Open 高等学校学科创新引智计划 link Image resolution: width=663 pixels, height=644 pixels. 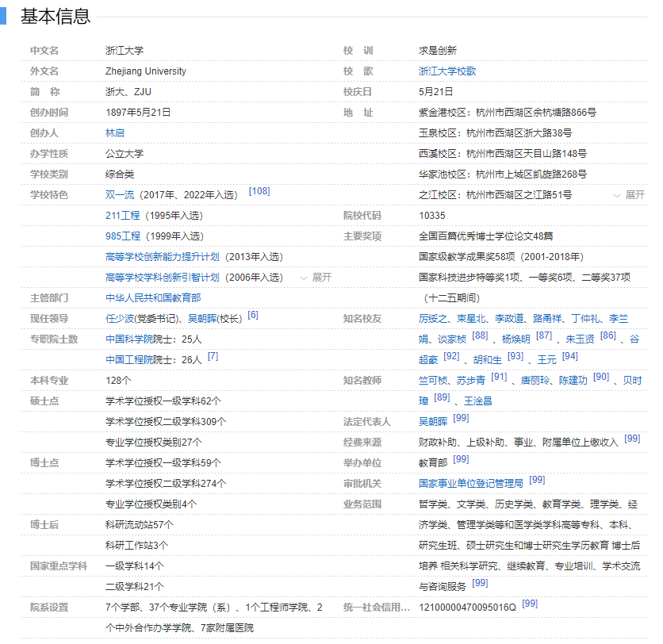point(163,278)
